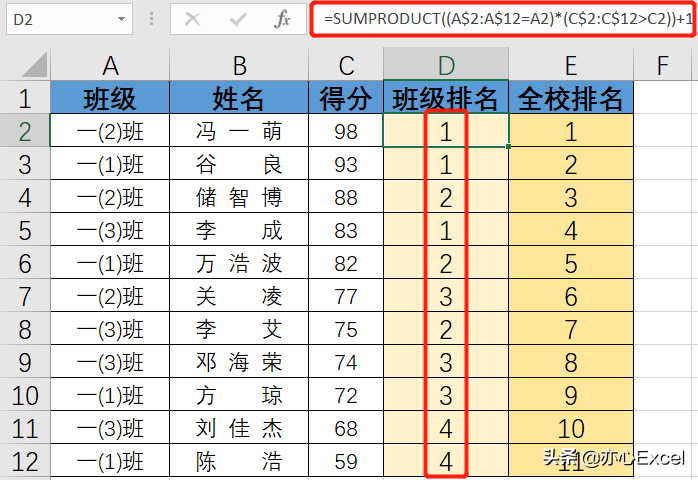Click score cell 88

(x=346, y=196)
